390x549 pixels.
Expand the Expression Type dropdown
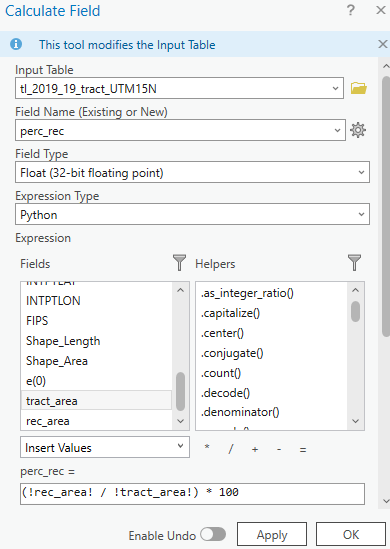point(361,214)
